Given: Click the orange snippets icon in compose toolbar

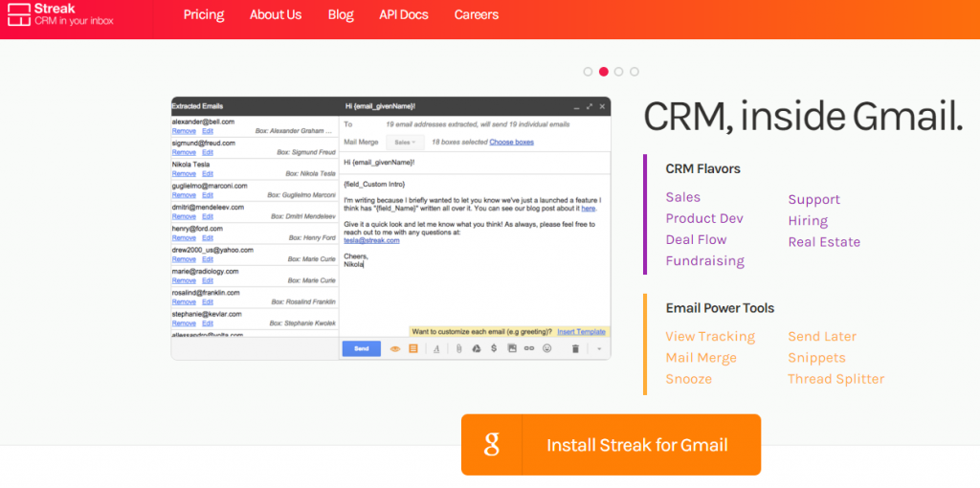Looking at the screenshot, I should tap(413, 349).
